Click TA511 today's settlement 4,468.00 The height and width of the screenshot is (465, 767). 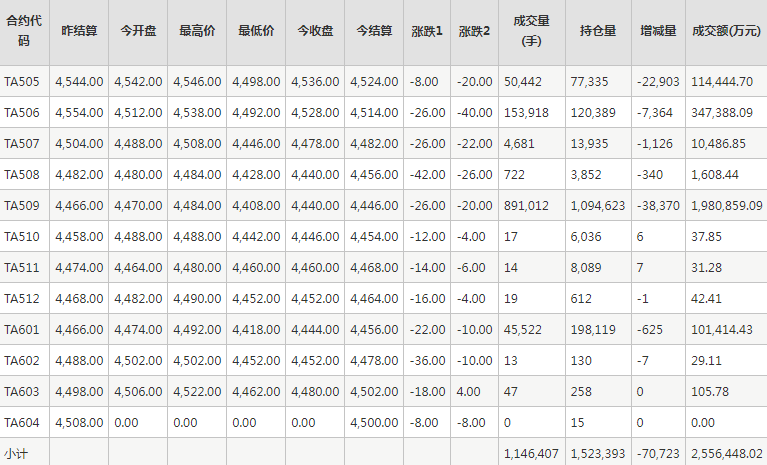374,267
